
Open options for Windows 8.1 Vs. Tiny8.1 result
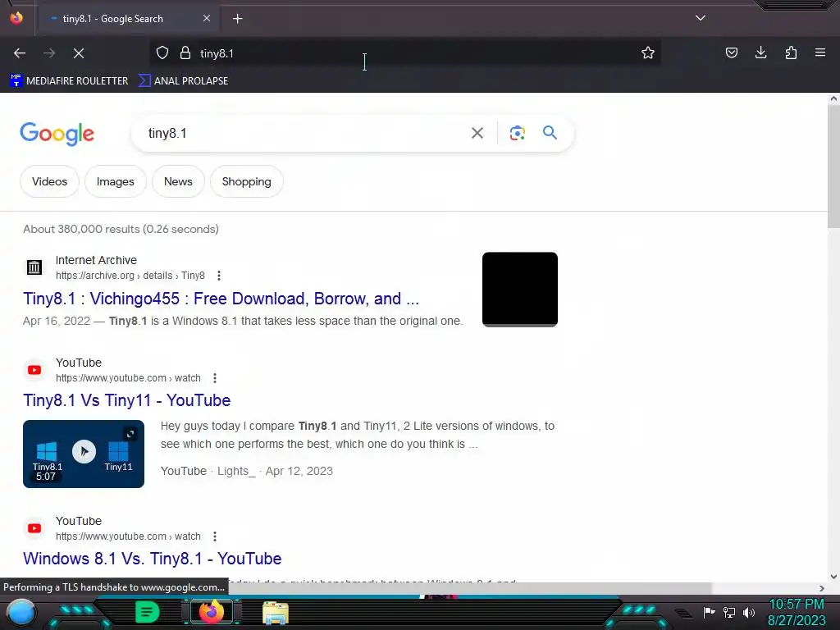point(215,536)
